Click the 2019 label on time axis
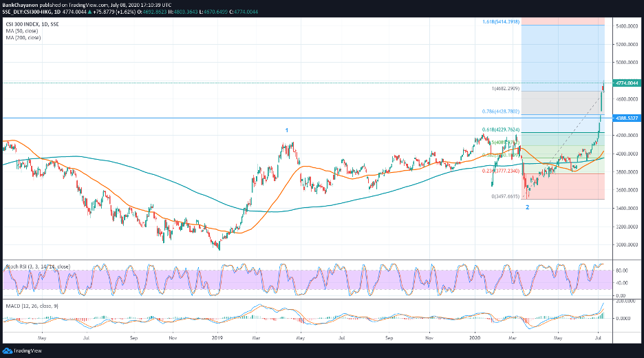 click(x=219, y=338)
